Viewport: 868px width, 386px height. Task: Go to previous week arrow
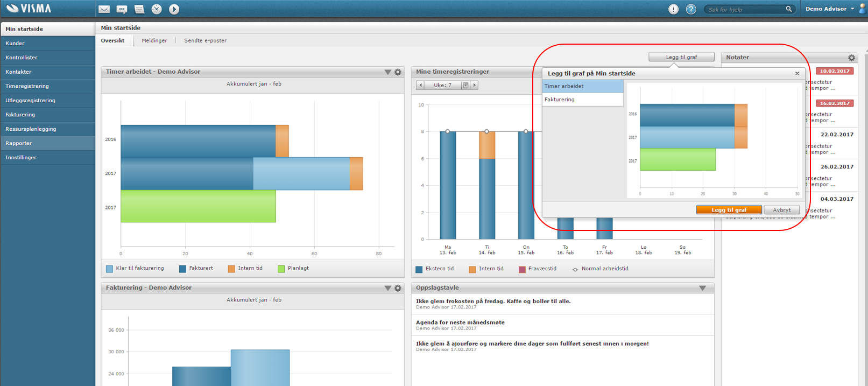click(421, 85)
